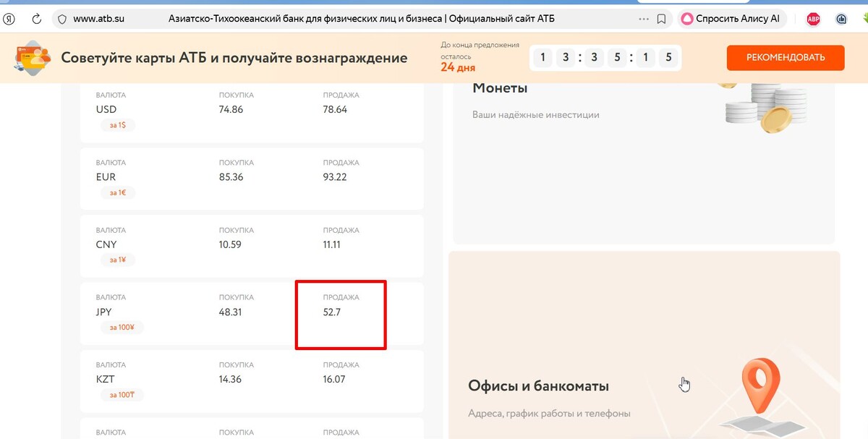
Task: Click the ATB cards promo banner image
Action: coord(33,58)
